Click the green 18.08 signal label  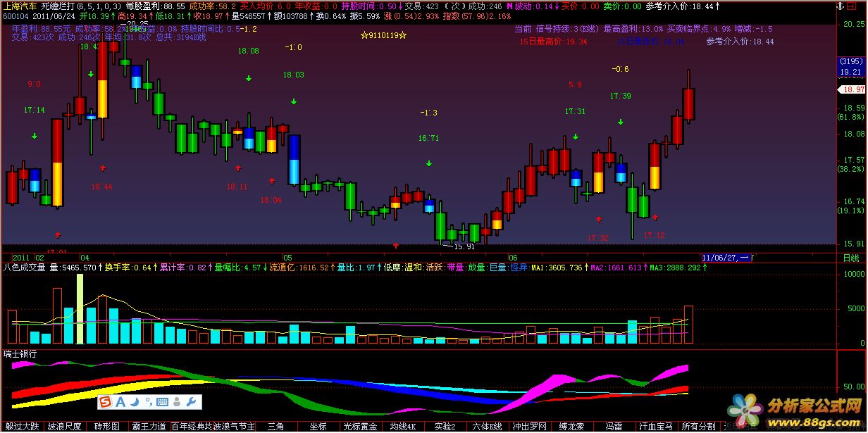(x=248, y=51)
